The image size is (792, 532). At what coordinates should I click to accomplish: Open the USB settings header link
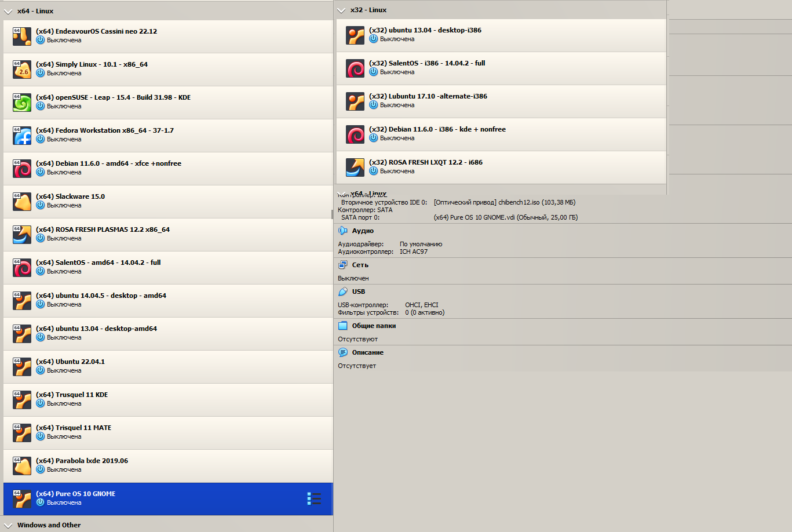click(359, 291)
